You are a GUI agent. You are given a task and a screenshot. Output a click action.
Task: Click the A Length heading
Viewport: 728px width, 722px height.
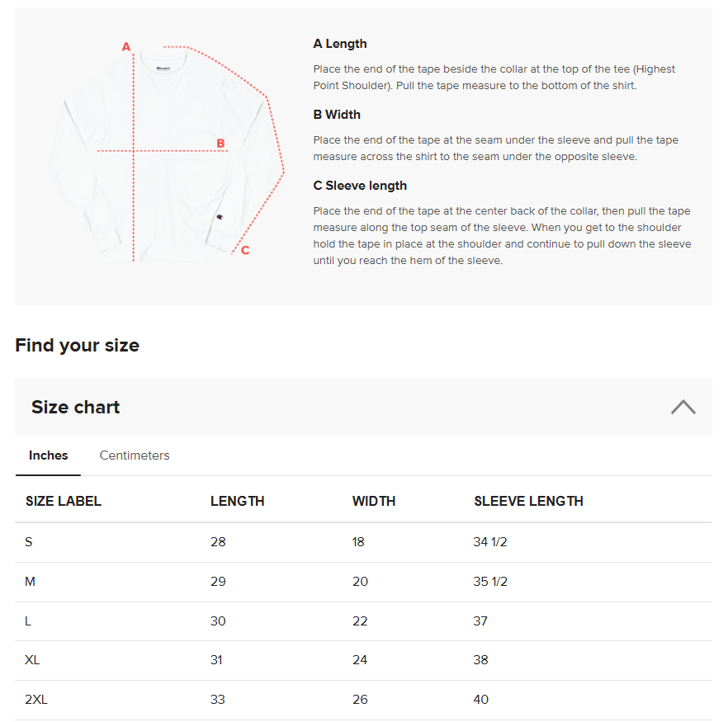(340, 44)
